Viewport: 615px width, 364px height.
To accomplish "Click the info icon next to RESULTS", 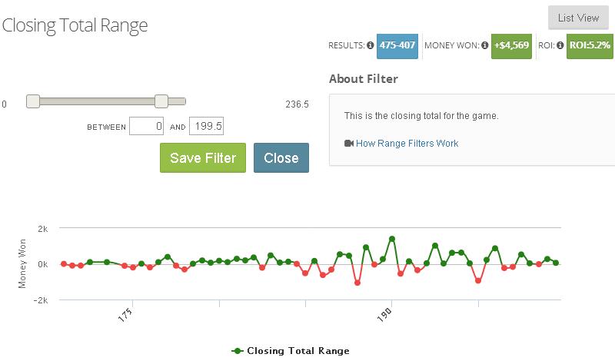I will (370, 45).
